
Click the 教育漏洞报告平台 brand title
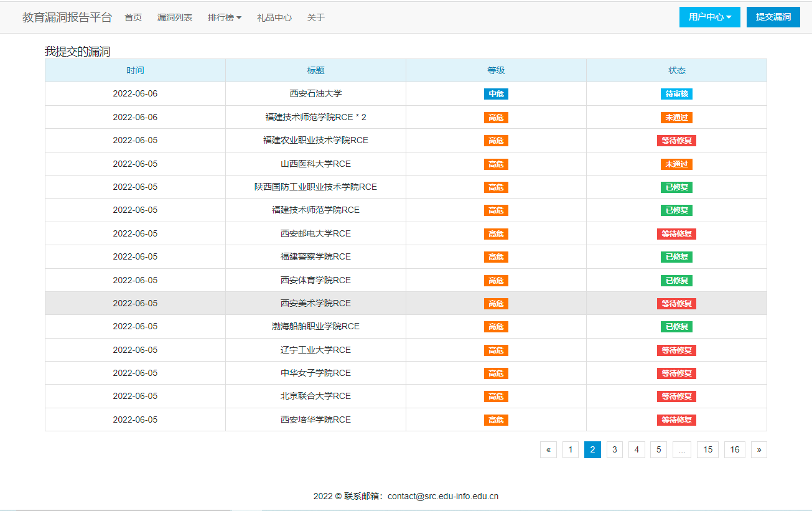(x=67, y=17)
